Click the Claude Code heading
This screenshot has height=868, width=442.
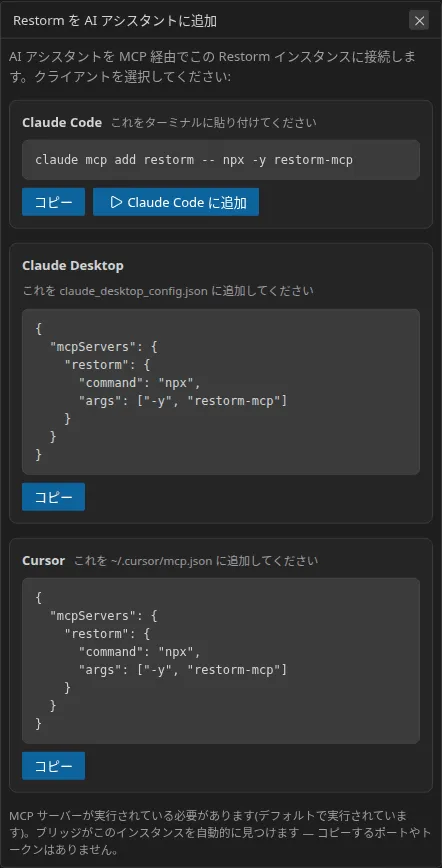point(62,123)
